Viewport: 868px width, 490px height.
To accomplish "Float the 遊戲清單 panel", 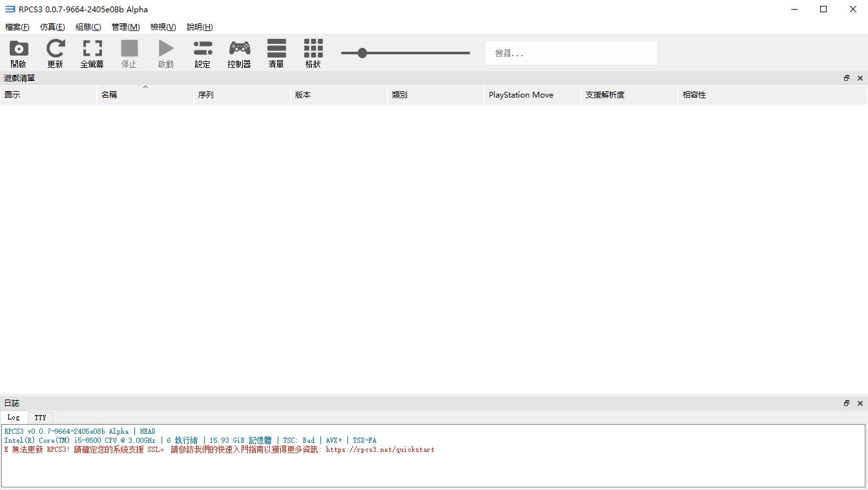I will [847, 78].
